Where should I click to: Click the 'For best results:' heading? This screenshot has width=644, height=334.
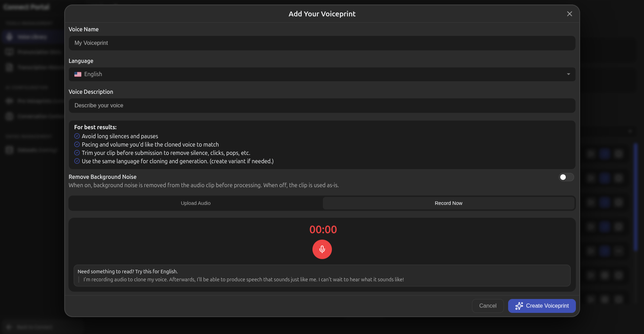pyautogui.click(x=95, y=127)
